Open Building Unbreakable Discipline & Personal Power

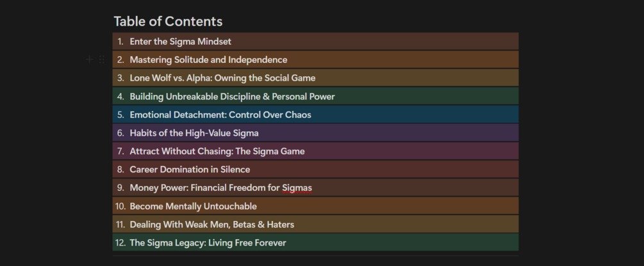tap(232, 97)
